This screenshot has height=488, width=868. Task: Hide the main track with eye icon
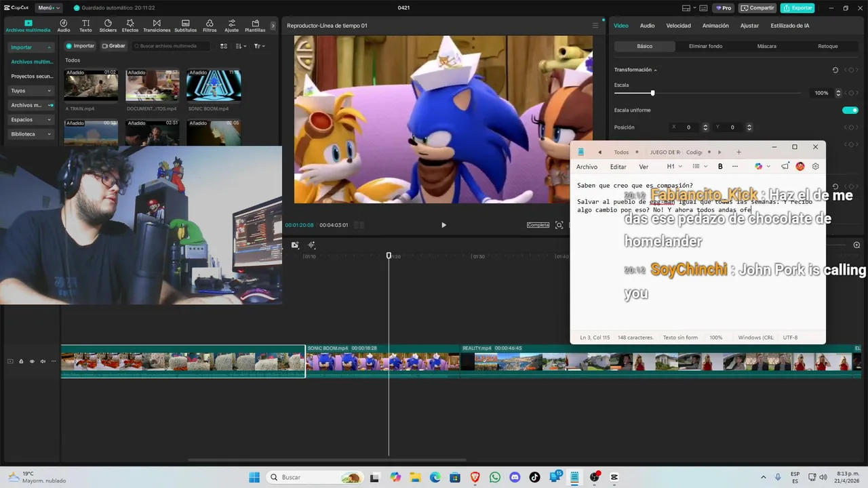(32, 361)
